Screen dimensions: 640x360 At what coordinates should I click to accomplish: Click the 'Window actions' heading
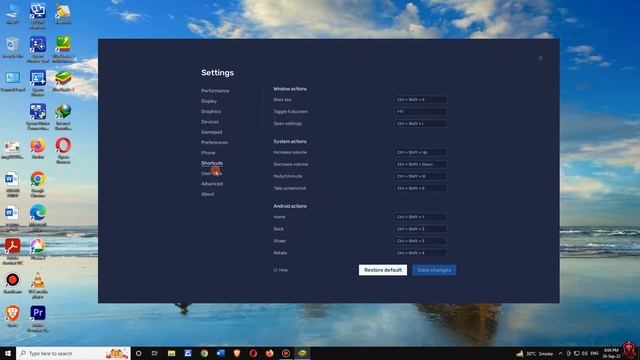290,89
